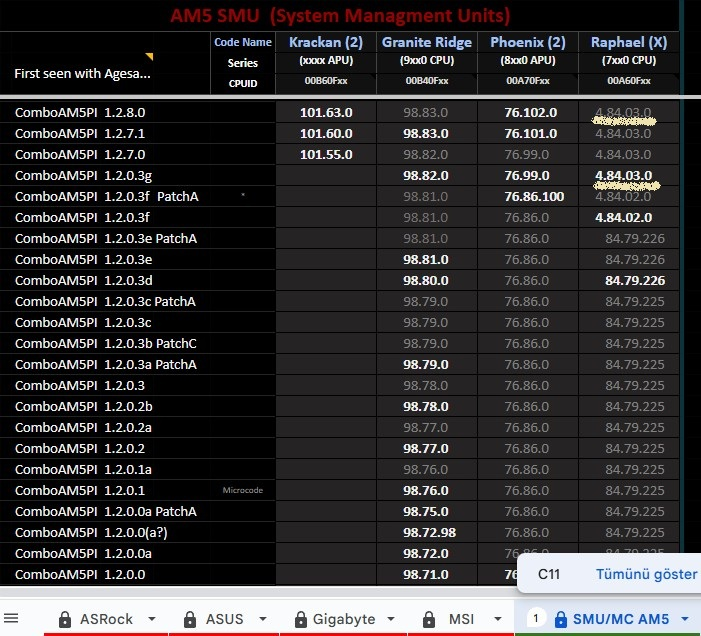Switch to the Gigabyte sheet tab

(344, 619)
